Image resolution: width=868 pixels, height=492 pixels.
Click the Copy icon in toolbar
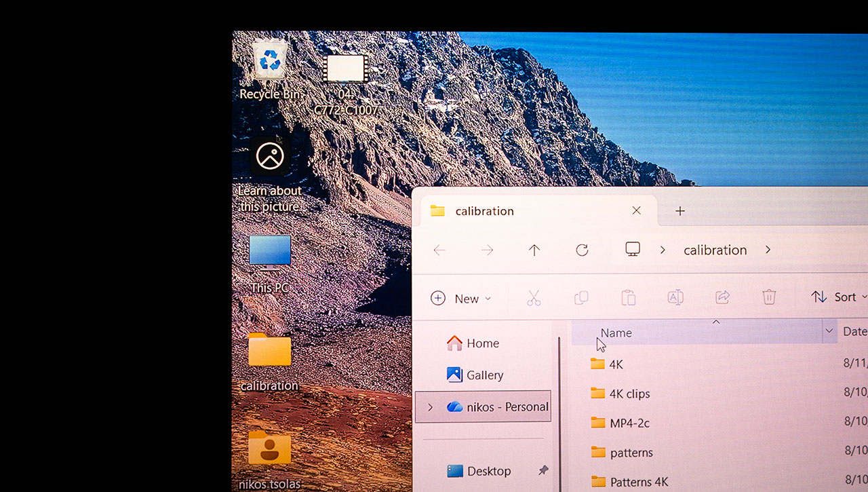pos(581,298)
